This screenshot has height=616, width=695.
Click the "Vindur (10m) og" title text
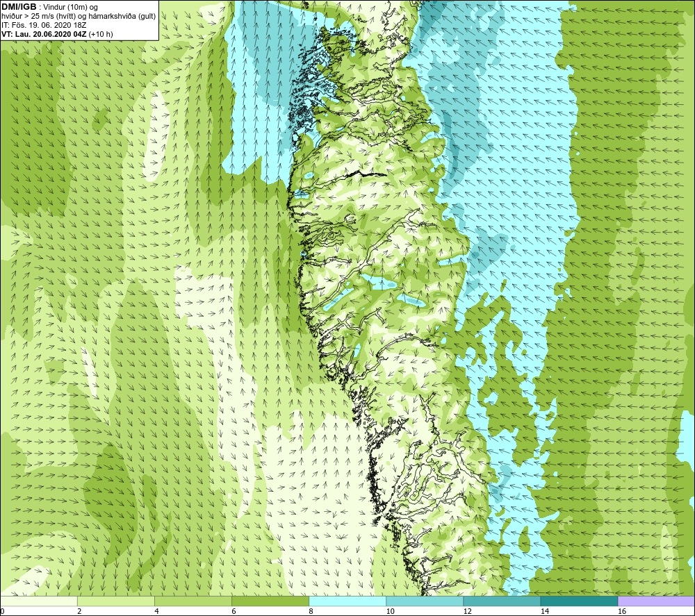71,7
